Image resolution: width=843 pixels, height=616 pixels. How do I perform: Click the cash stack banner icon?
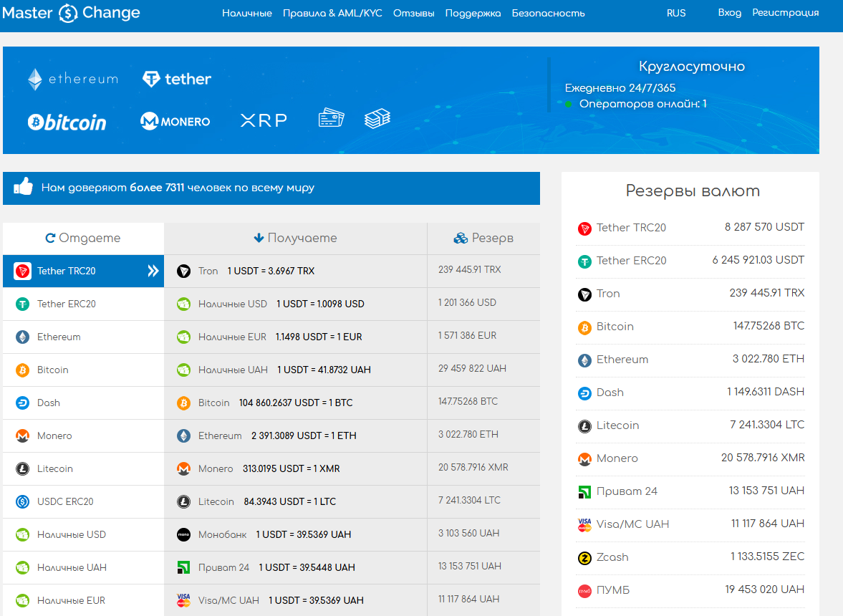tap(377, 118)
